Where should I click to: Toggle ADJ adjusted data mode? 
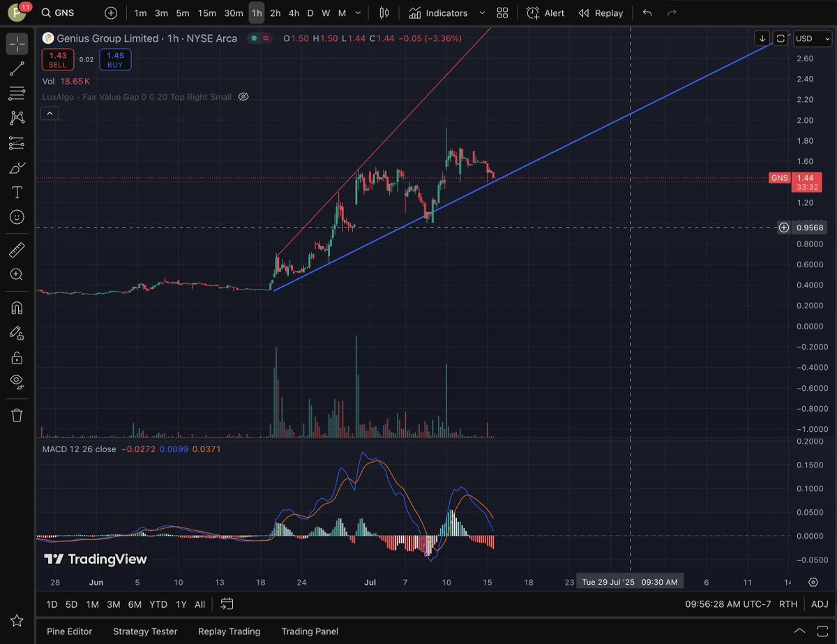coord(820,604)
